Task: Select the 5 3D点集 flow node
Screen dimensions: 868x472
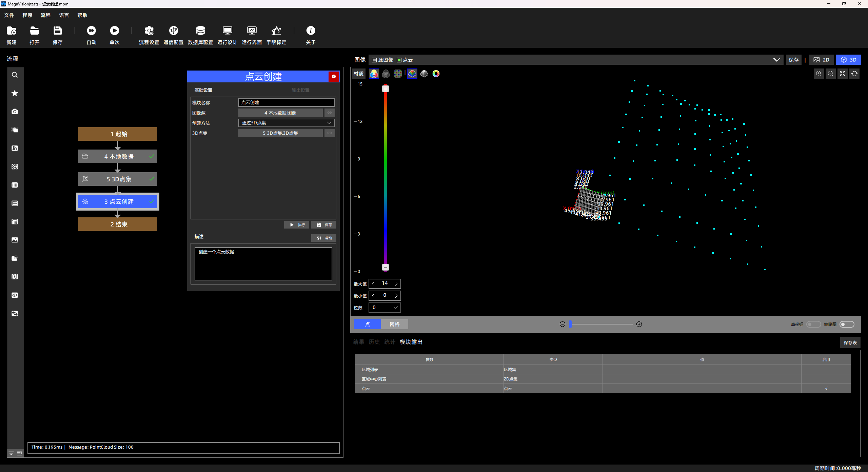Action: (118, 179)
